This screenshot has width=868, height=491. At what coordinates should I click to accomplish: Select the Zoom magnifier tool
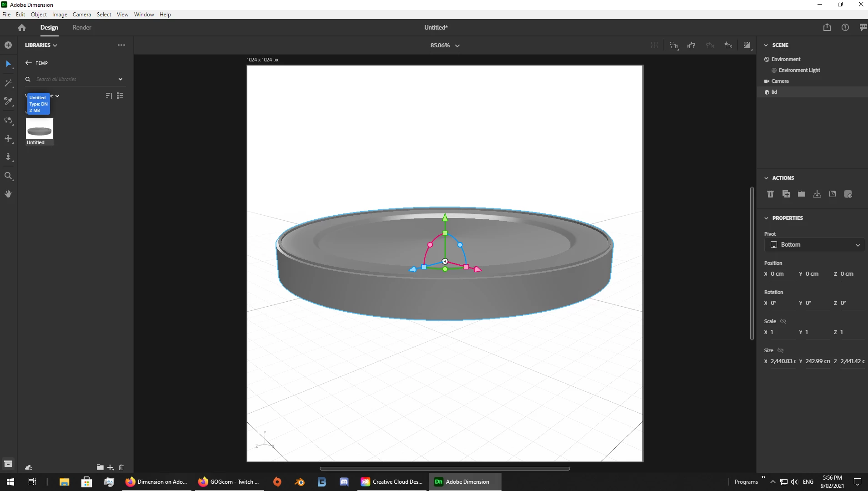(8, 176)
